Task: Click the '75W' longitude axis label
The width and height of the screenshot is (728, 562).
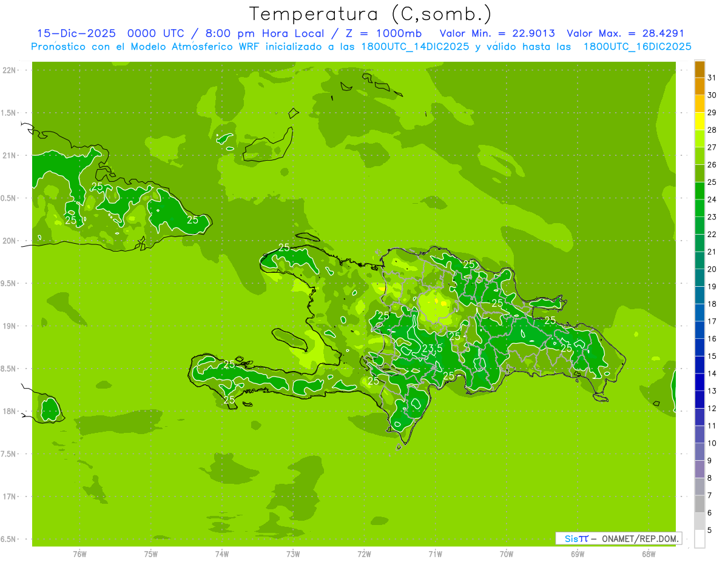Action: 151,554
